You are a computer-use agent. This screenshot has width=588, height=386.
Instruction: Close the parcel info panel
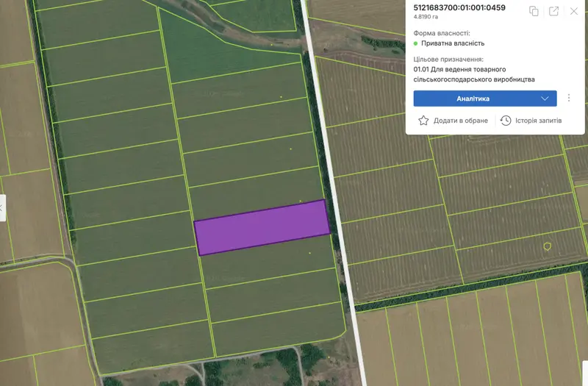coord(574,11)
